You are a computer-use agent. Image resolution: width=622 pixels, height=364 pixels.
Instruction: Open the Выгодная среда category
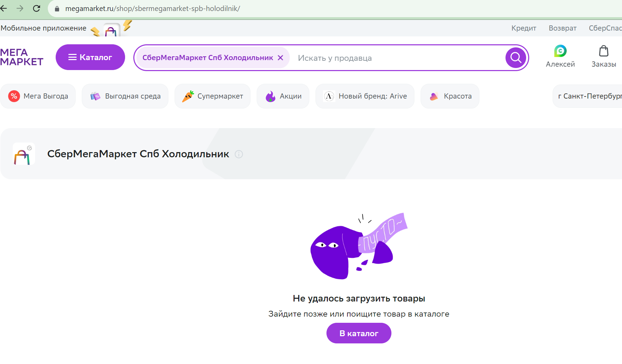(x=125, y=96)
